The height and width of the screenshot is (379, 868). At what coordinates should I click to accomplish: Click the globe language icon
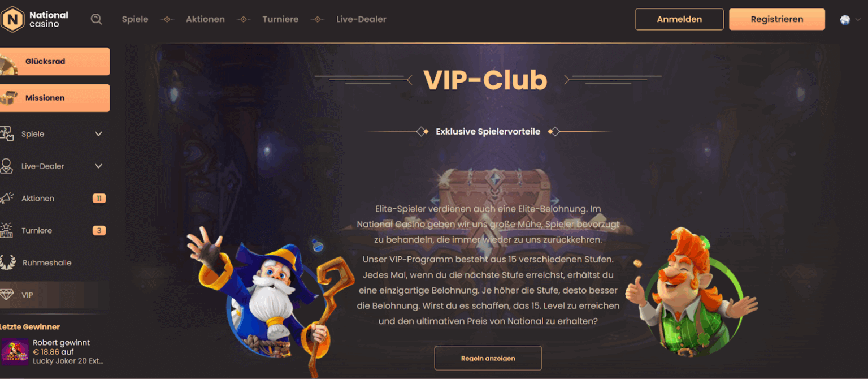pos(845,20)
